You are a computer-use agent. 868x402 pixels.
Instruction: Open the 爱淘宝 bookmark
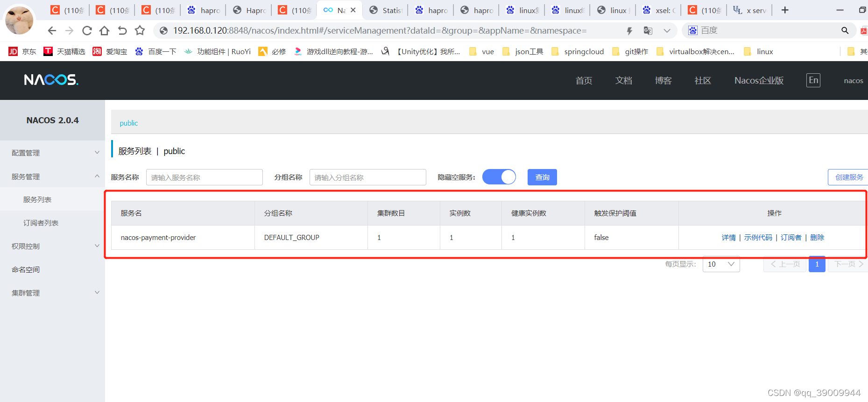[110, 51]
